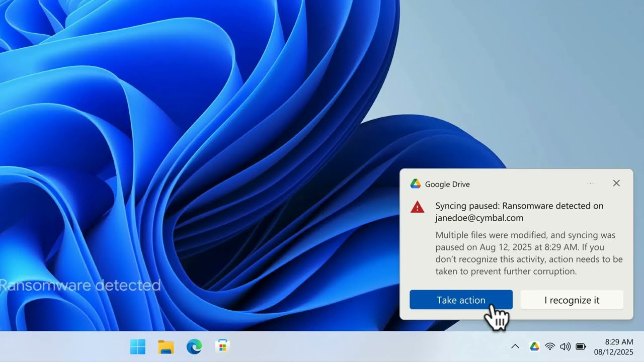644x362 pixels.
Task: Open Google Drive from the system tray
Action: [534, 346]
